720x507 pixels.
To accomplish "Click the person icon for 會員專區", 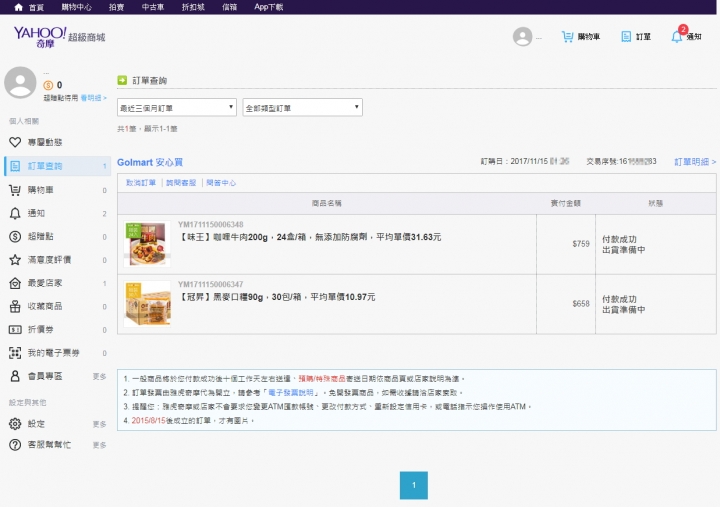I will pyautogui.click(x=15, y=376).
